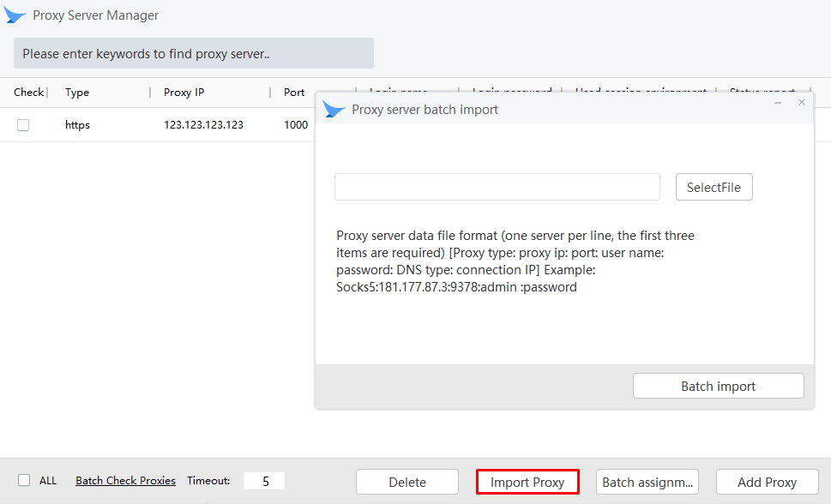Click the Delete button
The image size is (831, 504).
click(407, 482)
